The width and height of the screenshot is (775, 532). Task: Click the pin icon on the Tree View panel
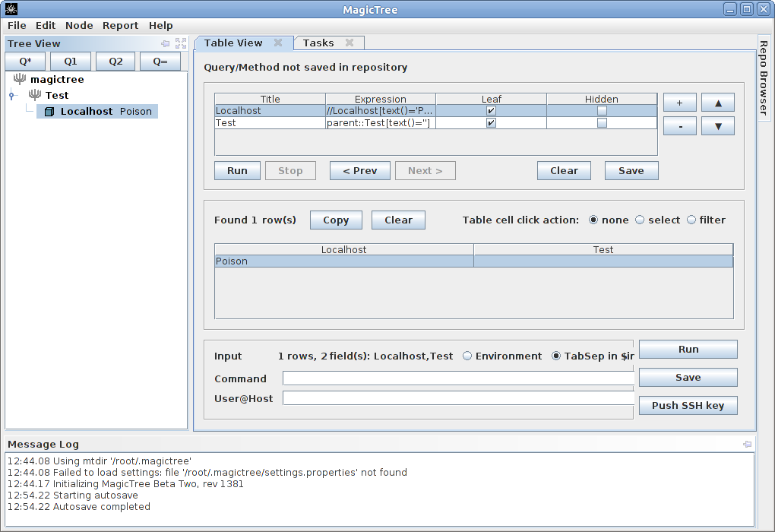pyautogui.click(x=165, y=43)
